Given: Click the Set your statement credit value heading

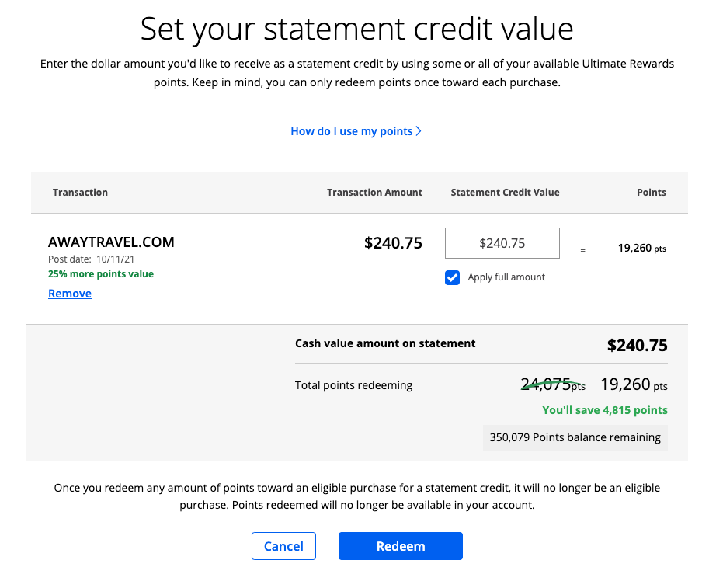Looking at the screenshot, I should point(357,29).
